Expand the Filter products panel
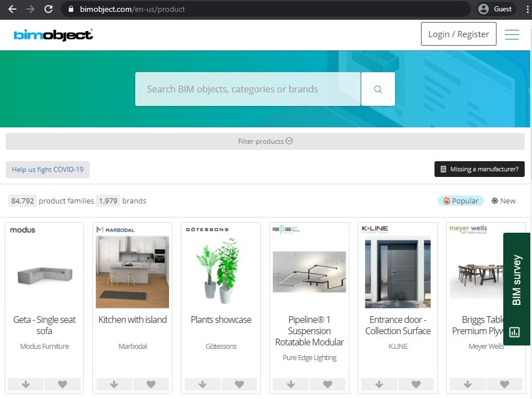This screenshot has height=399, width=532. click(265, 141)
